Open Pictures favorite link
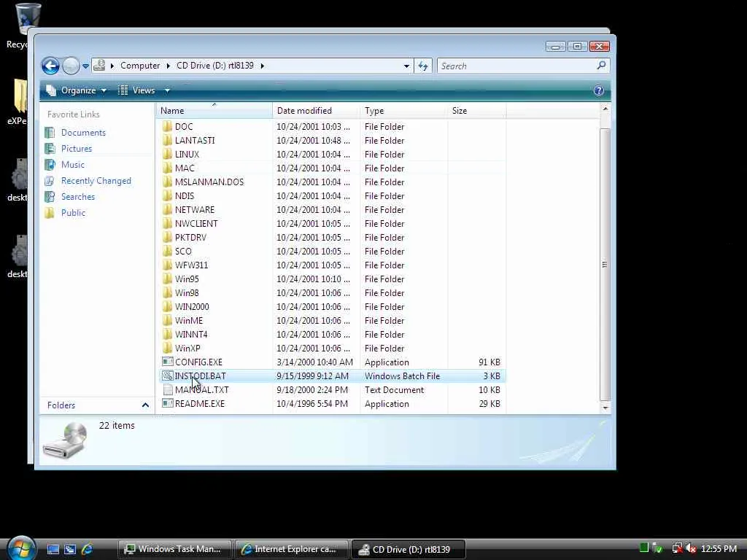Image resolution: width=747 pixels, height=560 pixels. 76,149
